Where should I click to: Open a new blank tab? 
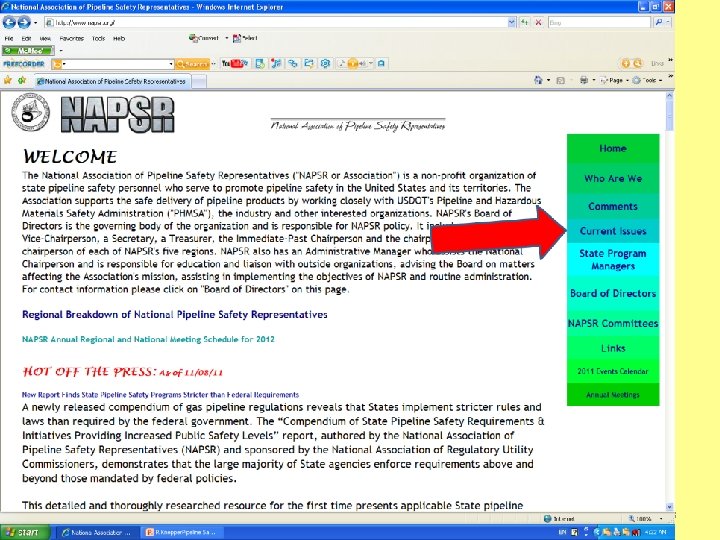pos(198,81)
